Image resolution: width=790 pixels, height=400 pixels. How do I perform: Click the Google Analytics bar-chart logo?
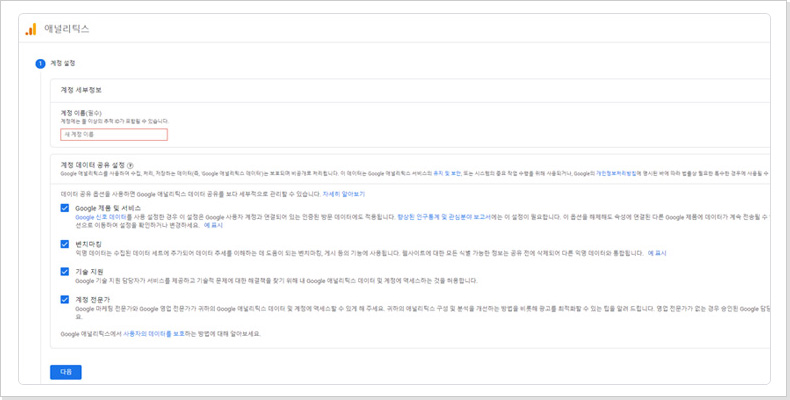pos(31,29)
